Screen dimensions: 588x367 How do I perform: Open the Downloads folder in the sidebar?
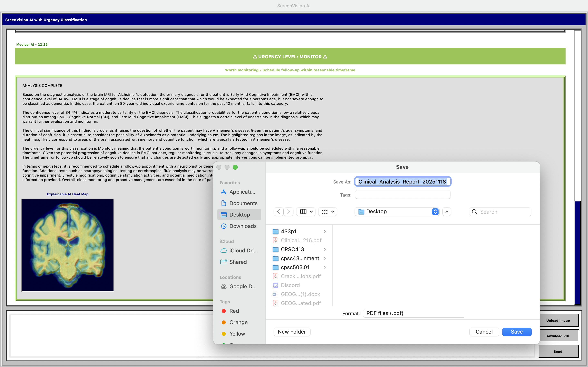point(243,226)
